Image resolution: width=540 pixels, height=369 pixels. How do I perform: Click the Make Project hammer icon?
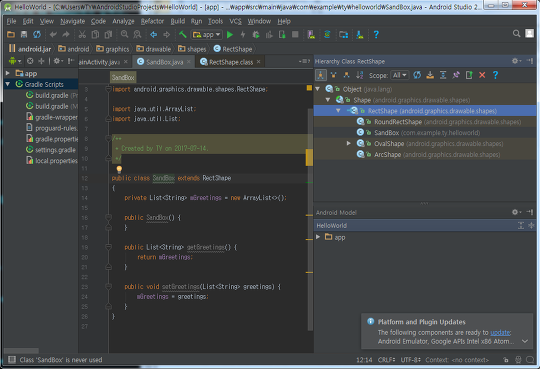[x=183, y=34]
